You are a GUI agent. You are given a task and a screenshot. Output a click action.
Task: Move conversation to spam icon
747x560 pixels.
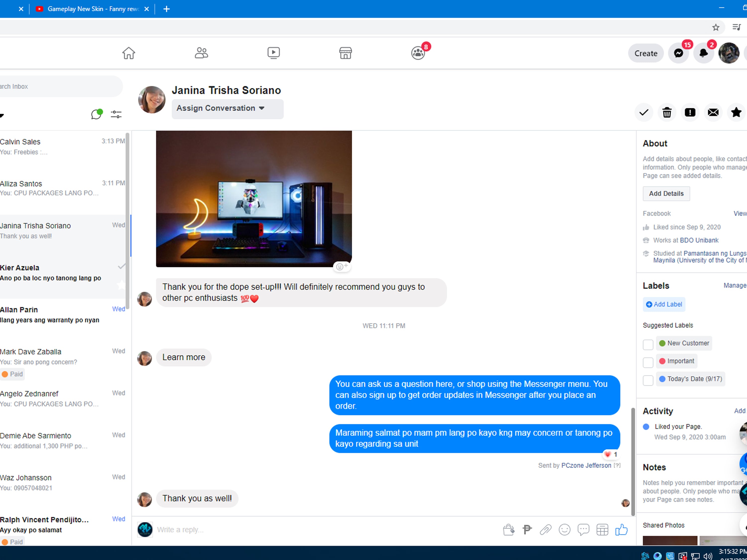pyautogui.click(x=689, y=112)
